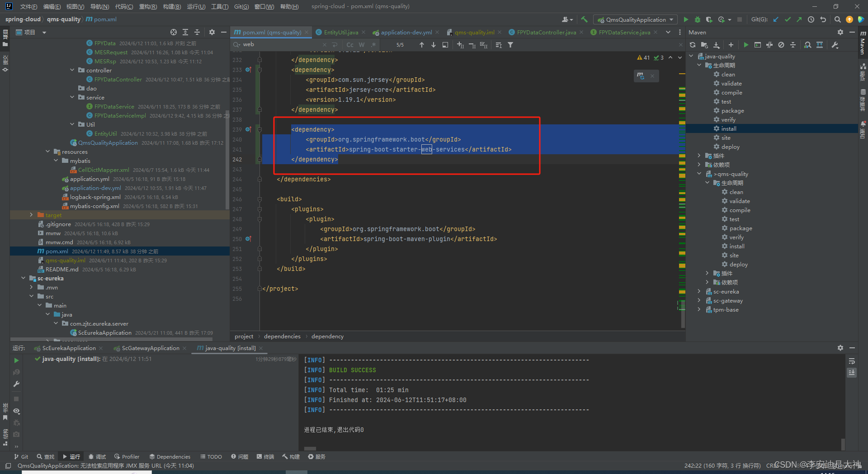
Task: Toggle whole words W in search
Action: (x=362, y=45)
